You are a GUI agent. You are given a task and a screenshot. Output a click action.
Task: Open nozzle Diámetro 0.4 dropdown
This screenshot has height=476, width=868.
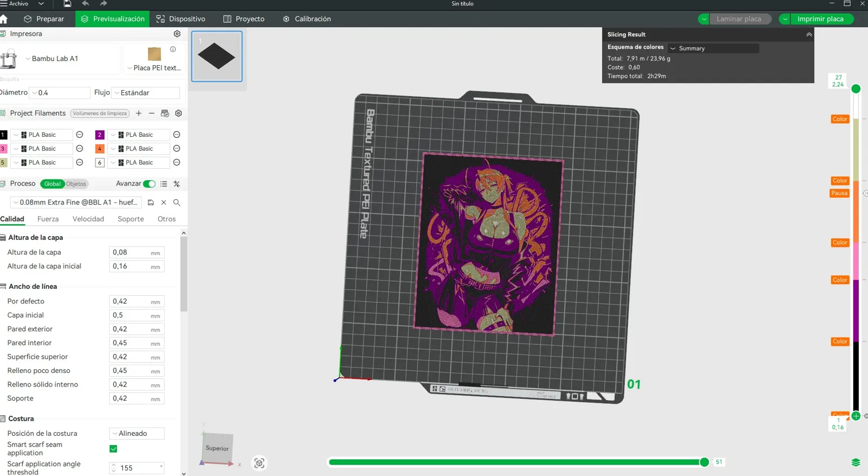pos(60,93)
